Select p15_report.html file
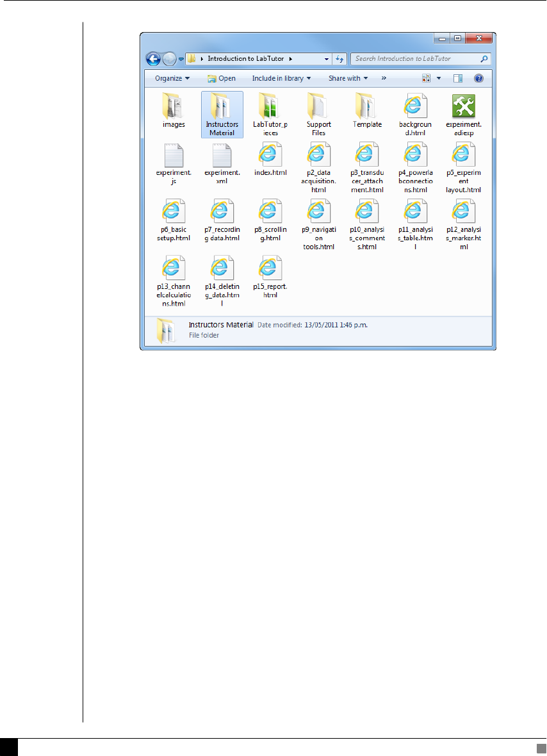The image size is (547, 756). click(x=270, y=277)
